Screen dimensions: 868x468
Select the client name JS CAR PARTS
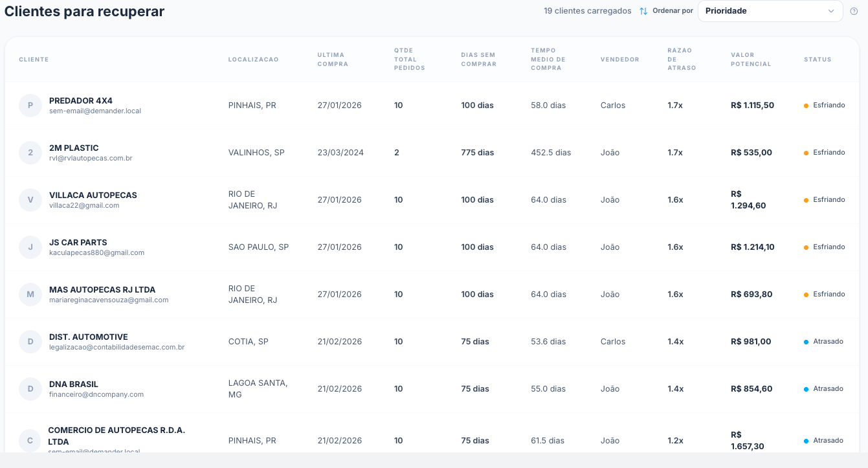point(78,243)
